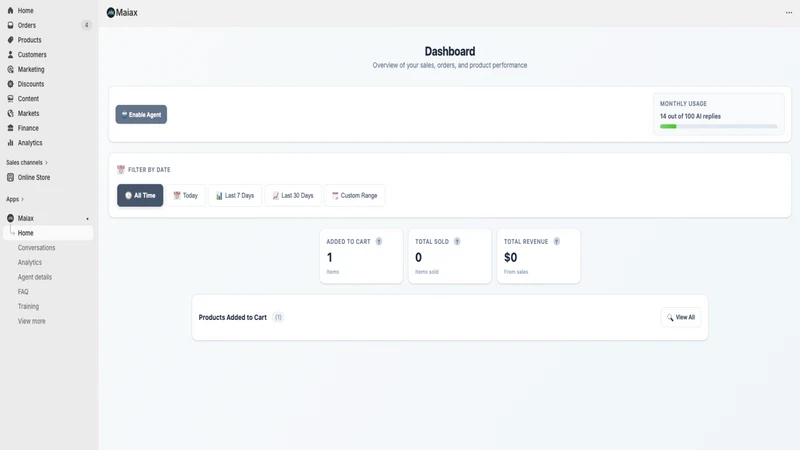This screenshot has height=450, width=800.
Task: Open the three-dot menu at top right
Action: click(789, 13)
